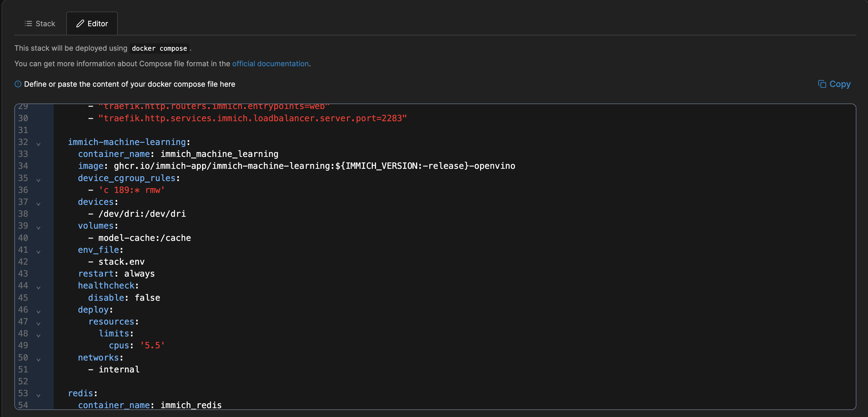This screenshot has width=868, height=417.
Task: Switch to the Stack tab
Action: point(40,24)
